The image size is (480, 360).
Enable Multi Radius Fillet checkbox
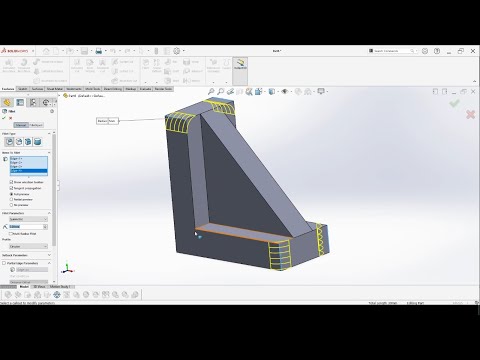11,234
